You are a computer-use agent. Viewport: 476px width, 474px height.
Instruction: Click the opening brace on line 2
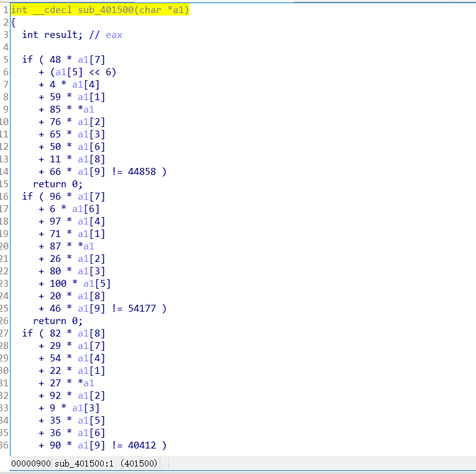click(13, 22)
